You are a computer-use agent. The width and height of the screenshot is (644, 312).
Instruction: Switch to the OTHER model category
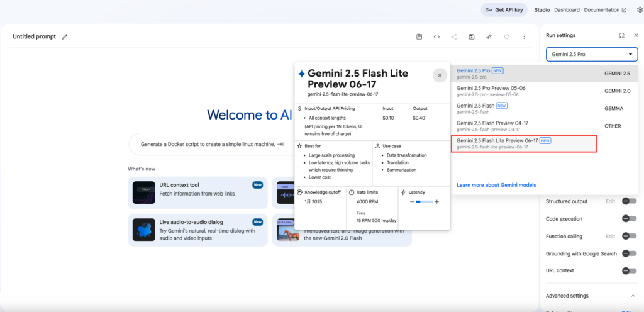pyautogui.click(x=613, y=126)
